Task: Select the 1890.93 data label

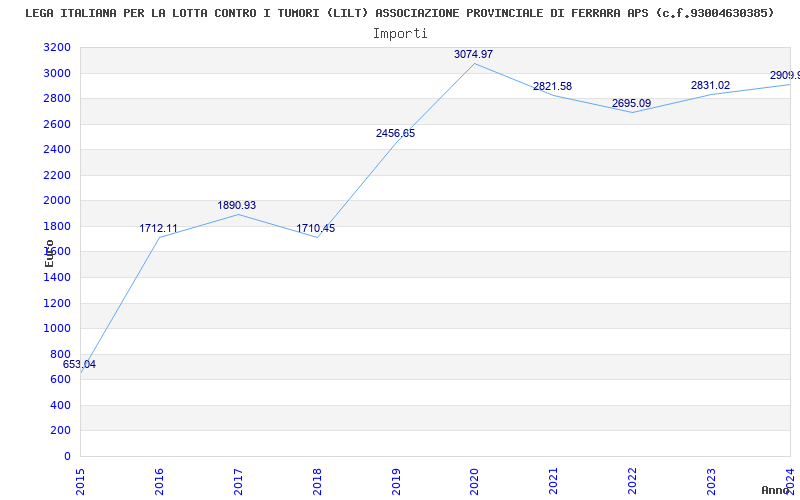Action: coord(237,206)
